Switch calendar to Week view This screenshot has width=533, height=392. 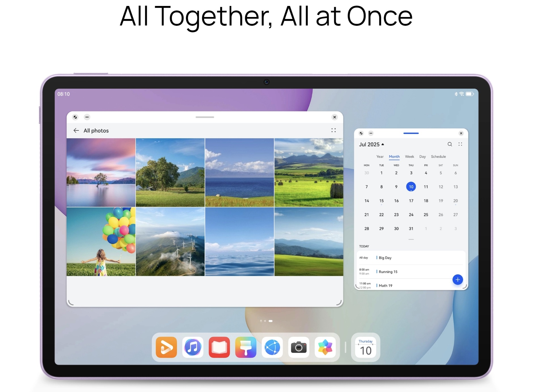click(x=409, y=157)
